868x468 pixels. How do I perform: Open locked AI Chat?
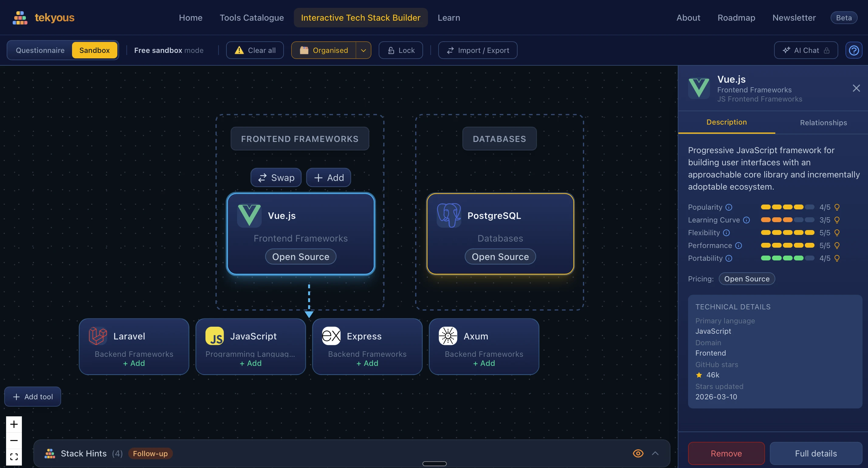click(x=806, y=50)
